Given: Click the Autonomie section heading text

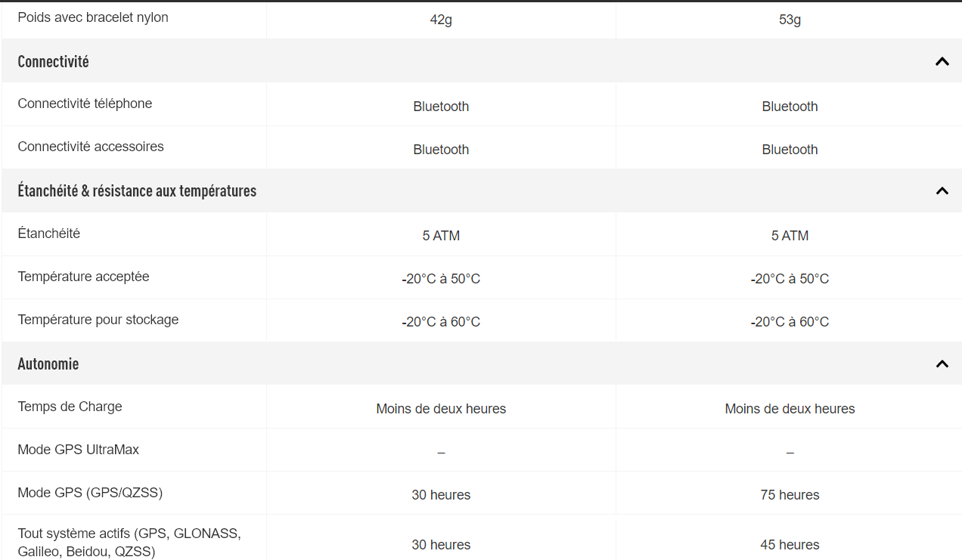Looking at the screenshot, I should tap(48, 364).
